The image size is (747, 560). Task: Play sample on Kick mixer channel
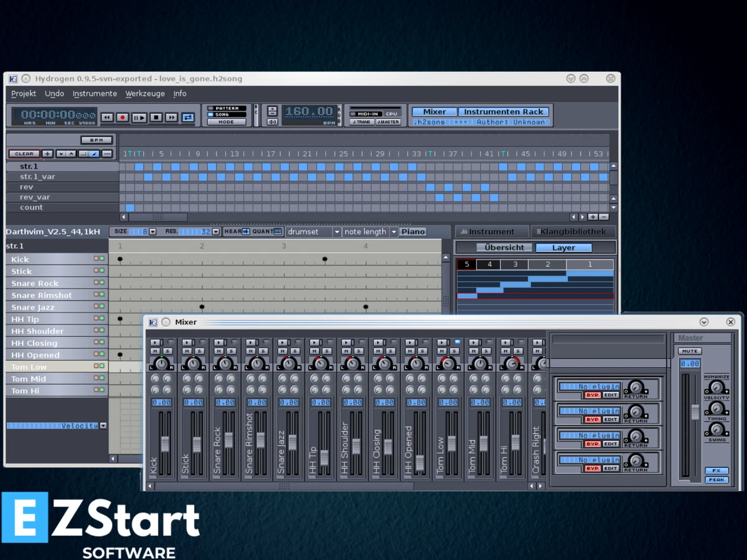(x=154, y=343)
